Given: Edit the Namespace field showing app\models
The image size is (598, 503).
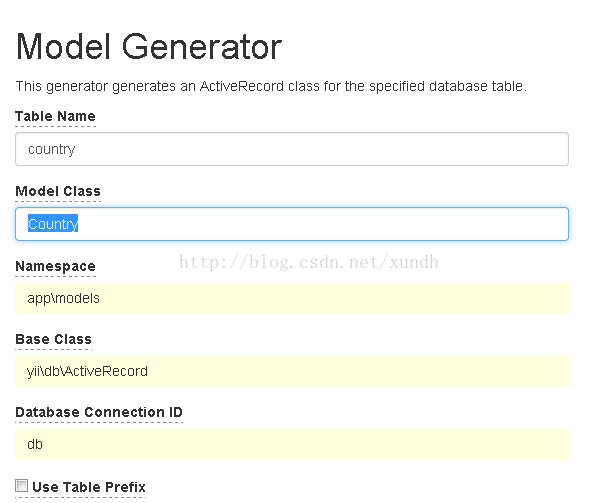Looking at the screenshot, I should point(292,298).
